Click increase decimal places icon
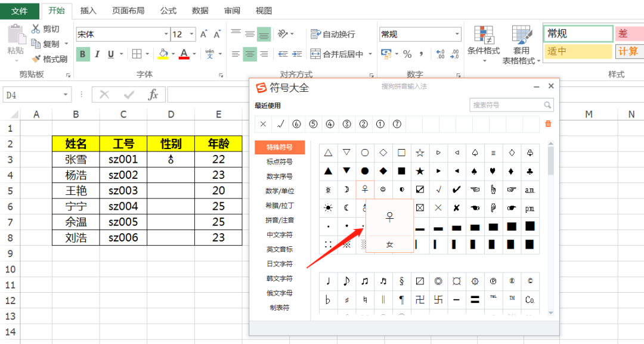This screenshot has width=644, height=344. click(x=440, y=54)
